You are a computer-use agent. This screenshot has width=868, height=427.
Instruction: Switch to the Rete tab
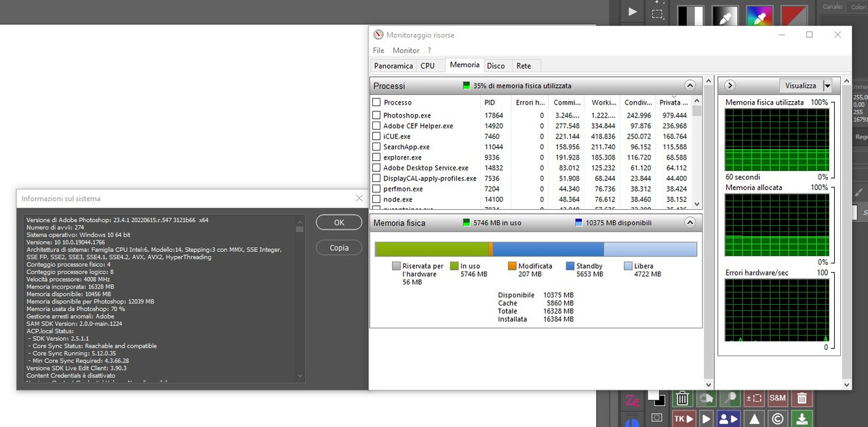(x=524, y=66)
